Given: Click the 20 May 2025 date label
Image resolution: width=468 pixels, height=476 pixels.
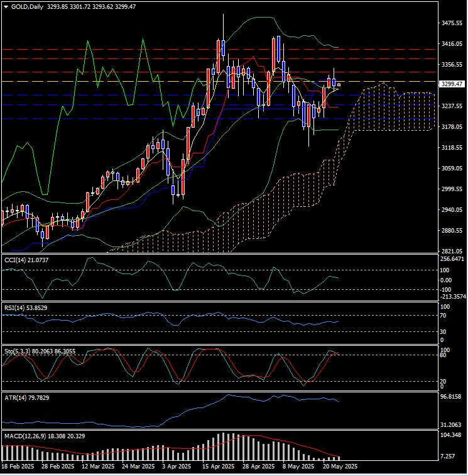Looking at the screenshot, I should tap(340, 467).
